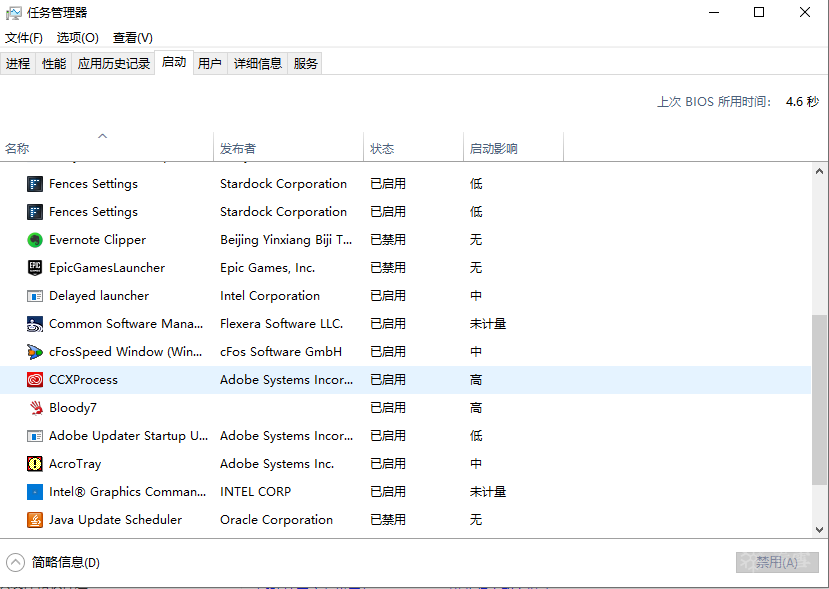Select the Bloody7 entry
The image size is (829, 589).
pos(72,408)
